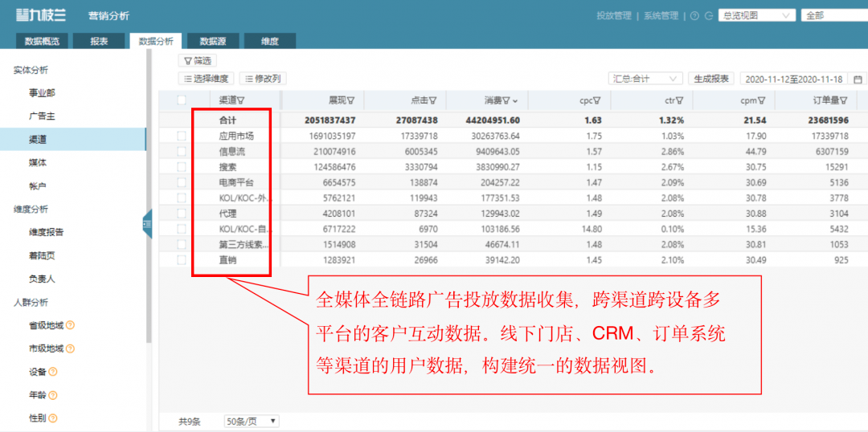Open the 总览视图 dropdown

point(757,15)
